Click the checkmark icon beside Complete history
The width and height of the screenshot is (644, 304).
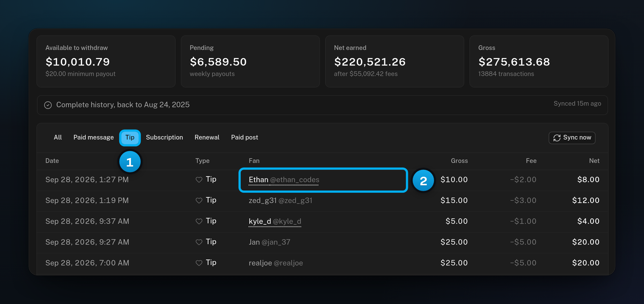click(48, 105)
